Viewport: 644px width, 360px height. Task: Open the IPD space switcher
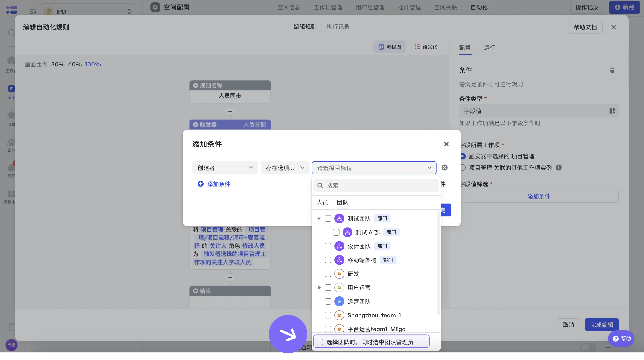(88, 11)
